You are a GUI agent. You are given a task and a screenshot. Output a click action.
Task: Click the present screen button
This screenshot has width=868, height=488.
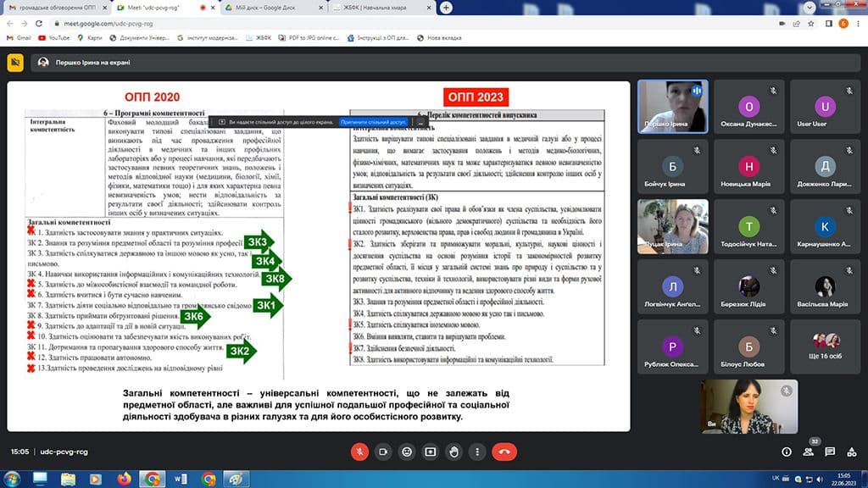pyautogui.click(x=430, y=452)
